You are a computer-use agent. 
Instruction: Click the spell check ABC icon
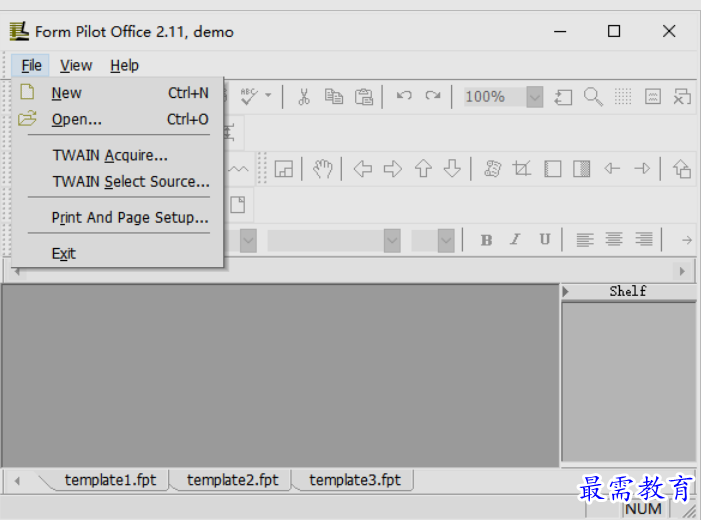[249, 96]
